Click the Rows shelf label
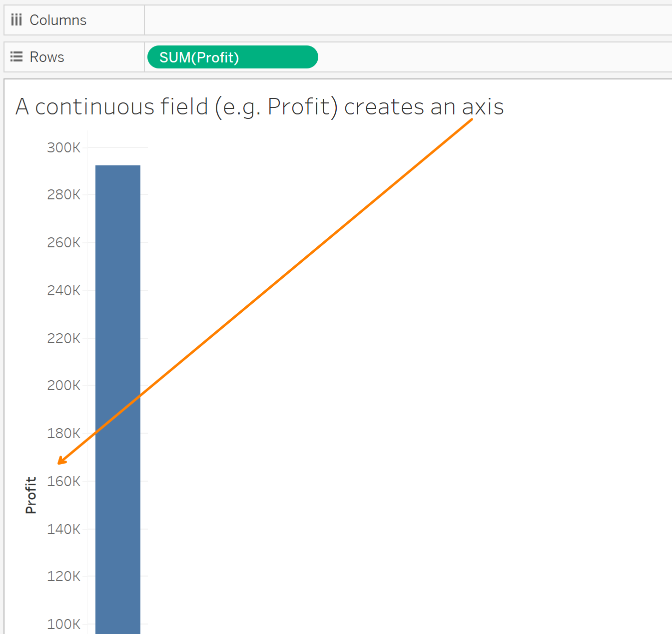This screenshot has height=634, width=672. 47,57
